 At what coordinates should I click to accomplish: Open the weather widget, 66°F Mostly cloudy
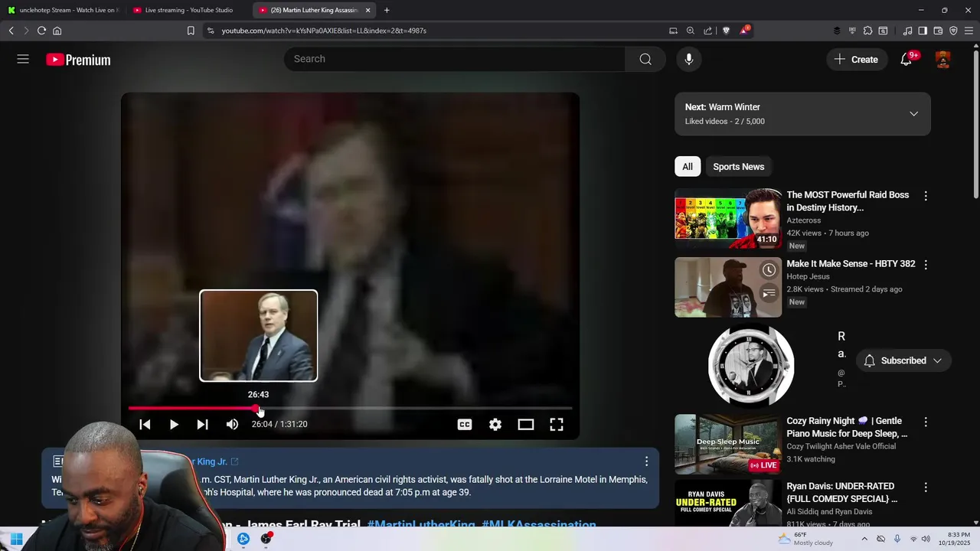pyautogui.click(x=805, y=539)
